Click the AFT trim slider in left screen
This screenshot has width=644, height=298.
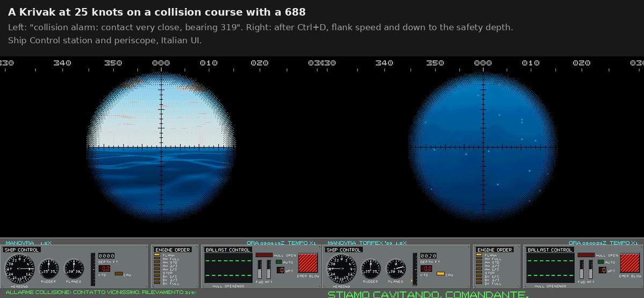click(269, 270)
